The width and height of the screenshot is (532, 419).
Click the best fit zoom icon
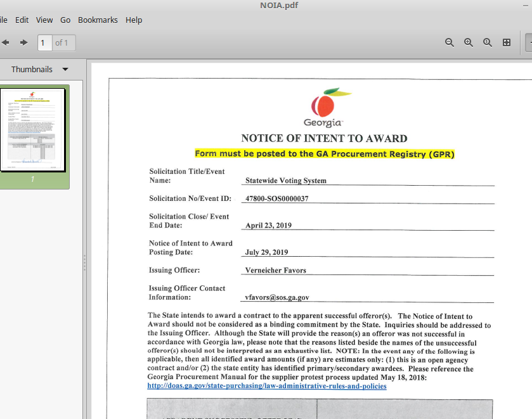point(507,42)
